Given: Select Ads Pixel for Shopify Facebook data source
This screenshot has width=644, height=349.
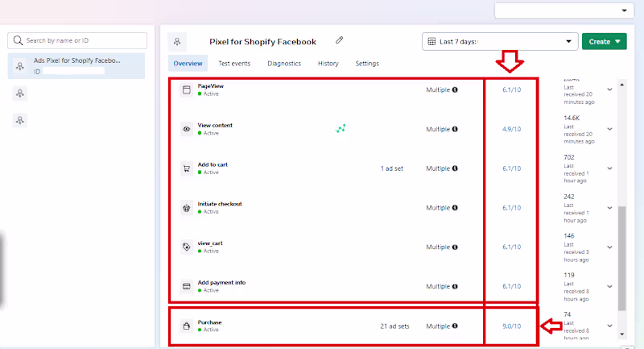Looking at the screenshot, I should pos(76,65).
